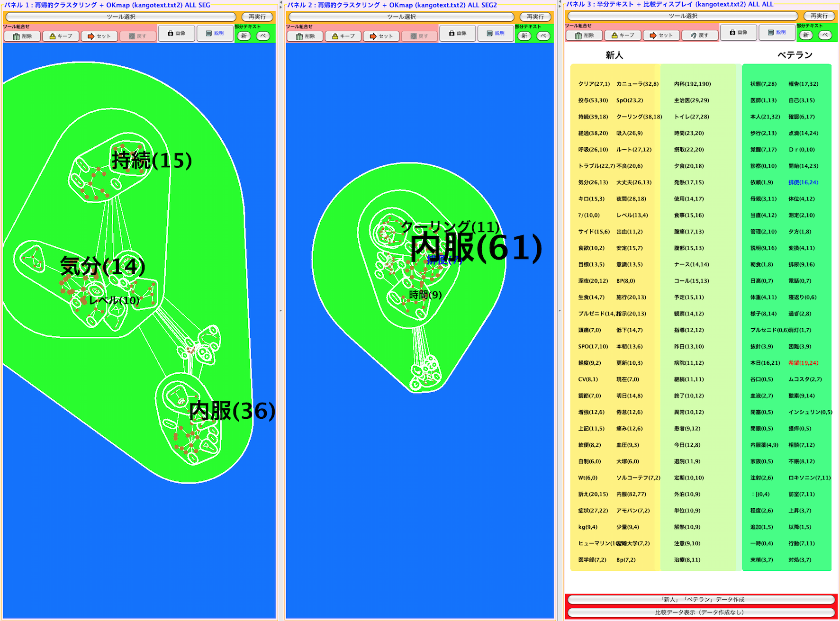840x621 pixels.
Task: Click 画像 camera button in Panel 2
Action: (457, 34)
